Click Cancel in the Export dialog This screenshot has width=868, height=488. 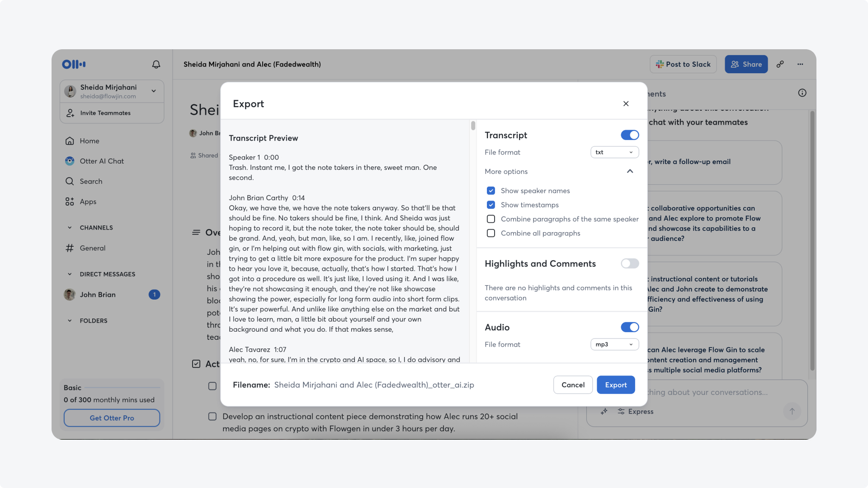point(573,385)
